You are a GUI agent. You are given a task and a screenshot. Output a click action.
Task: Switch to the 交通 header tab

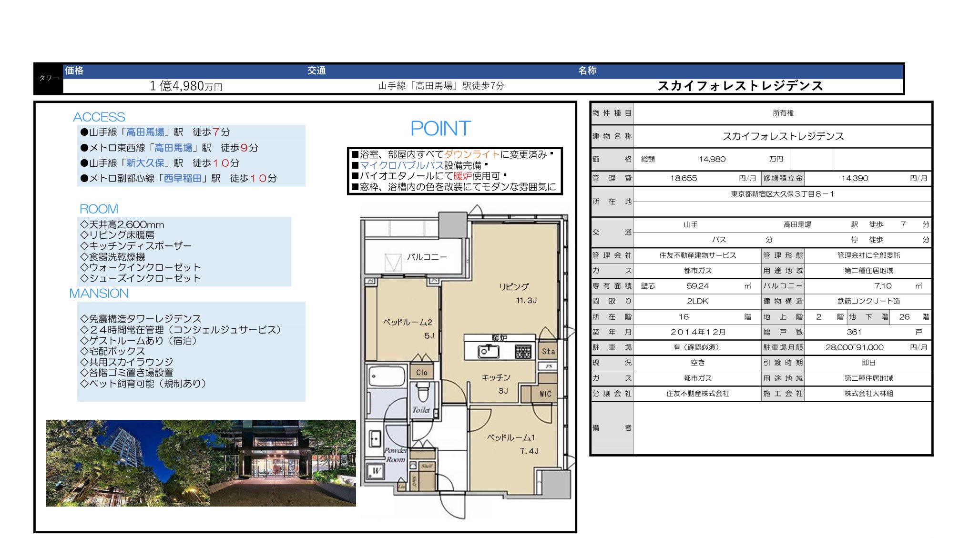pos(316,71)
